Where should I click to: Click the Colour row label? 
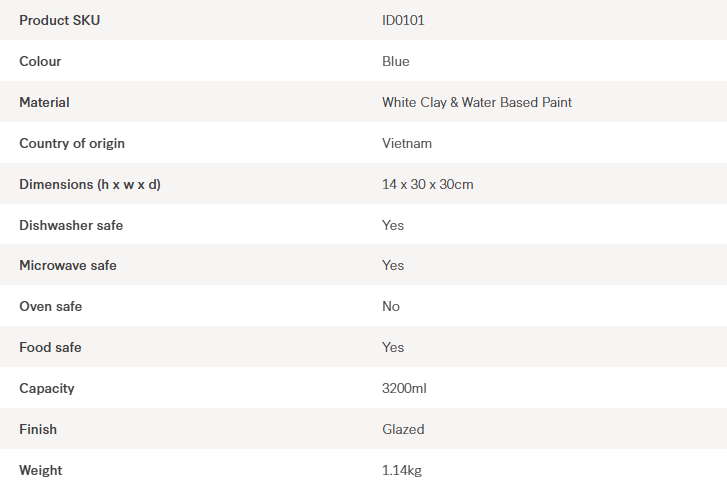[x=40, y=61]
